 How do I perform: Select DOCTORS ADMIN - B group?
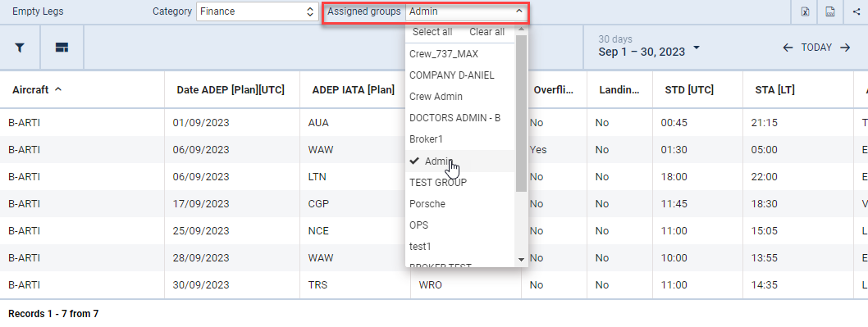[460, 118]
